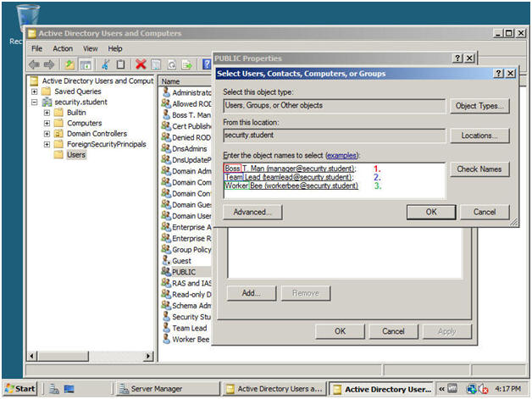Show hidden tray icons with chevron
The width and height of the screenshot is (532, 399).
441,389
